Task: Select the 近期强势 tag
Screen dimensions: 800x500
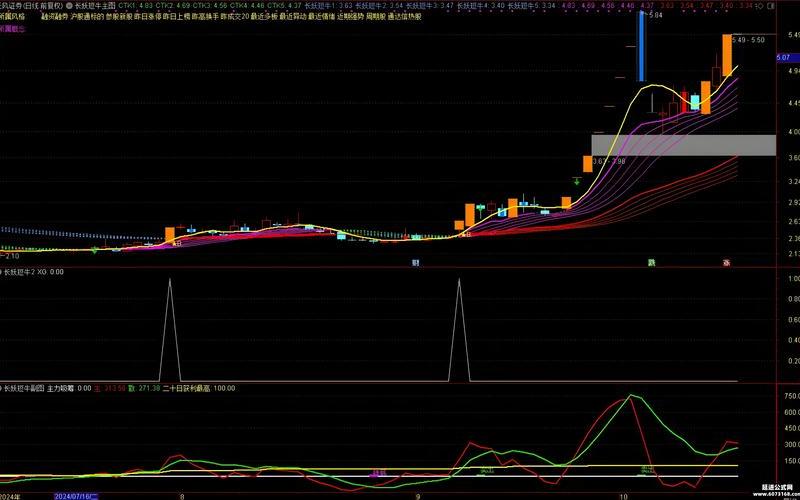Action: coord(350,17)
